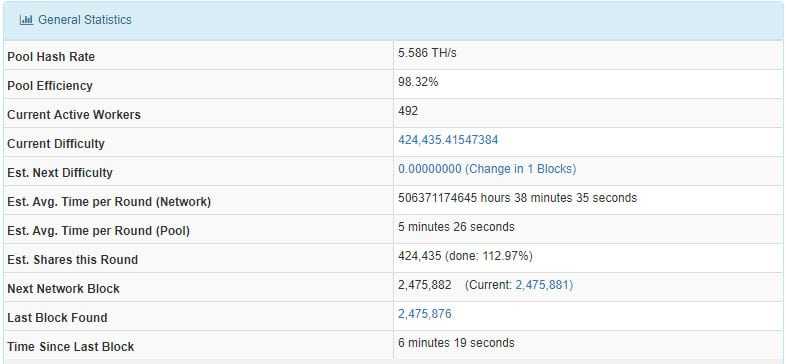Select the 98.32% efficiency value

point(418,82)
